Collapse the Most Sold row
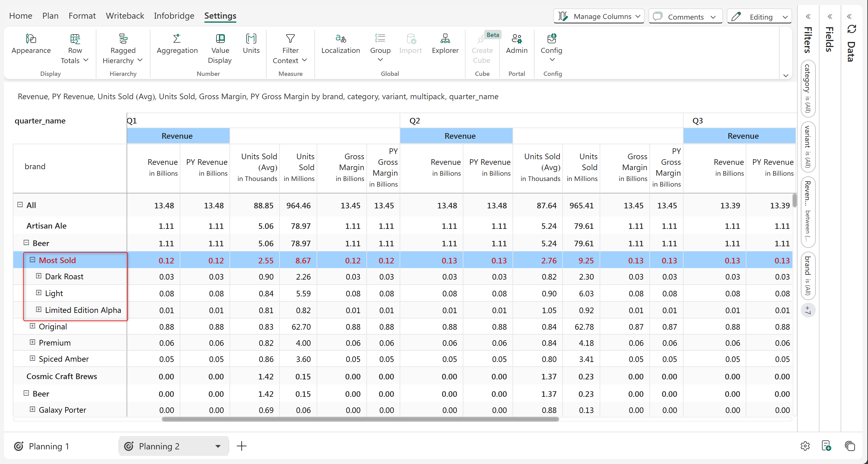 click(x=33, y=259)
